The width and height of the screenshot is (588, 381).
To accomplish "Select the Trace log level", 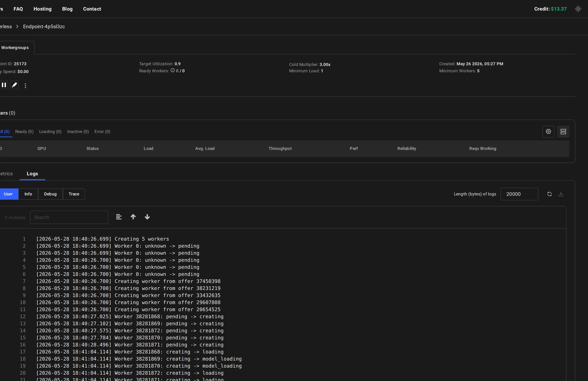I will tap(74, 194).
